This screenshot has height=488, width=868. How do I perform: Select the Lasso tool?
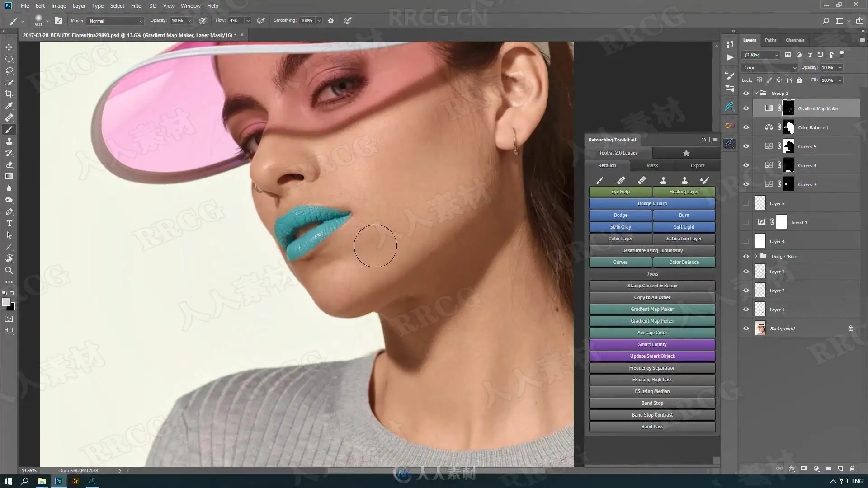click(x=9, y=70)
